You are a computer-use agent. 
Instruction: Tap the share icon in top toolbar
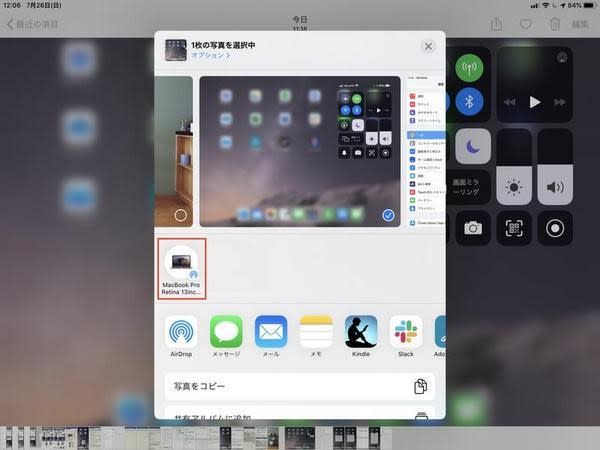496,24
